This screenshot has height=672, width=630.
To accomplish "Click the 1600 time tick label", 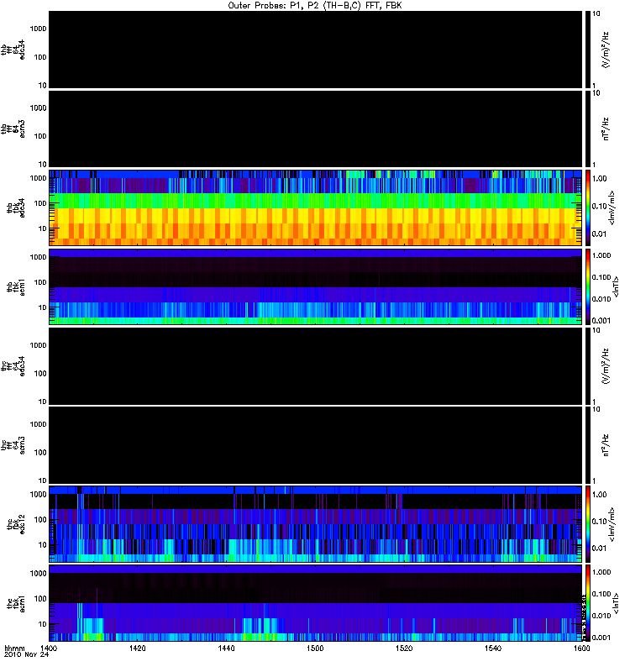I will [581, 648].
